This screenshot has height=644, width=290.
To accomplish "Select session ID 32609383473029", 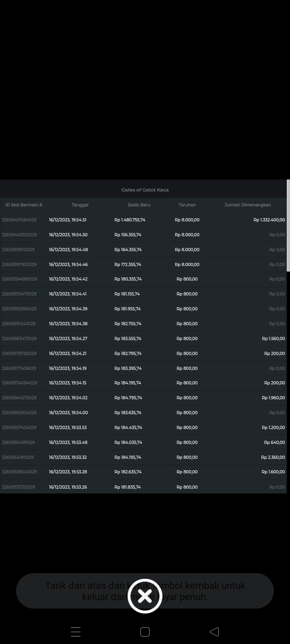I will click(x=19, y=339).
